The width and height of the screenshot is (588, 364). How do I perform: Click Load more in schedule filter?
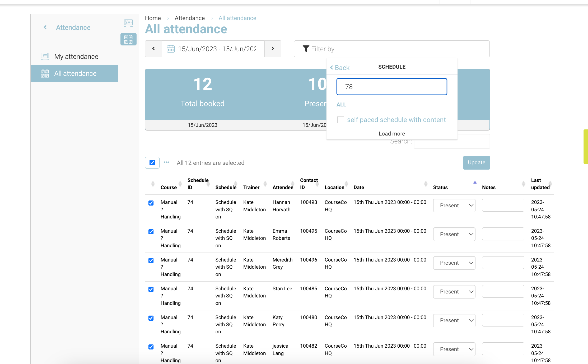(392, 134)
